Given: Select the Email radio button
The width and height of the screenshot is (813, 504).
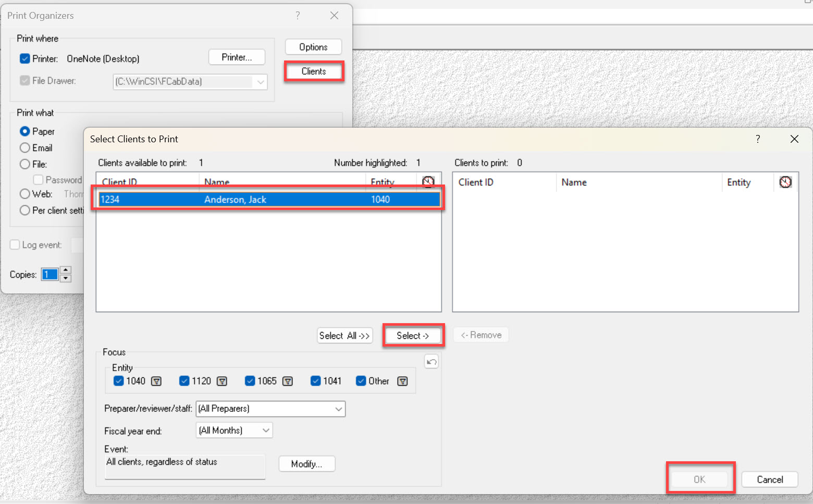Looking at the screenshot, I should point(25,148).
